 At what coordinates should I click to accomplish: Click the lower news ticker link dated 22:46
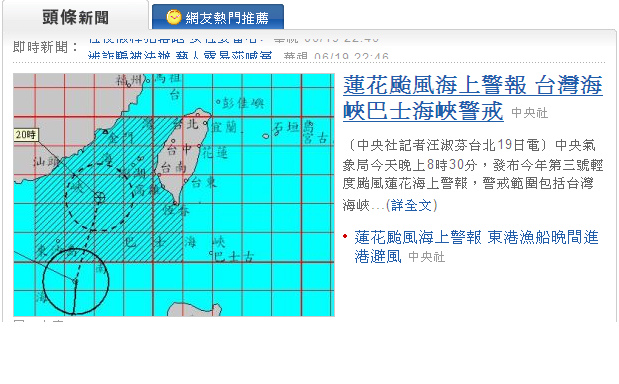click(x=180, y=56)
